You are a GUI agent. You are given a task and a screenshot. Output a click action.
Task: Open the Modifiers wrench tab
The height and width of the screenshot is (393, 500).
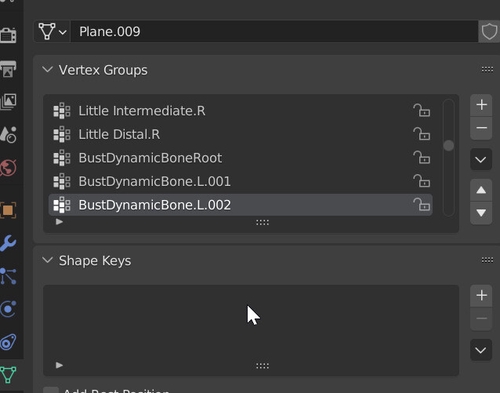click(8, 243)
